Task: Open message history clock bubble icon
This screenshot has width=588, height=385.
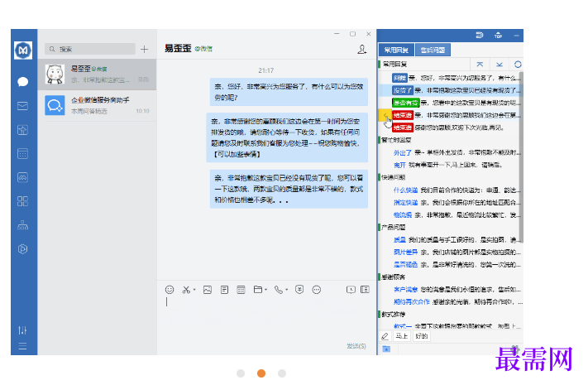Action: click(351, 290)
